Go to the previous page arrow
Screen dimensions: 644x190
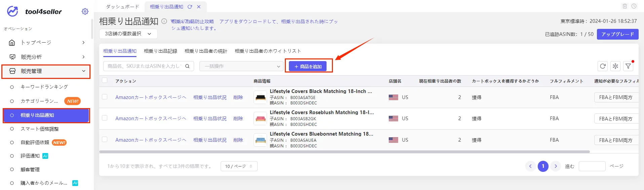[x=530, y=166]
